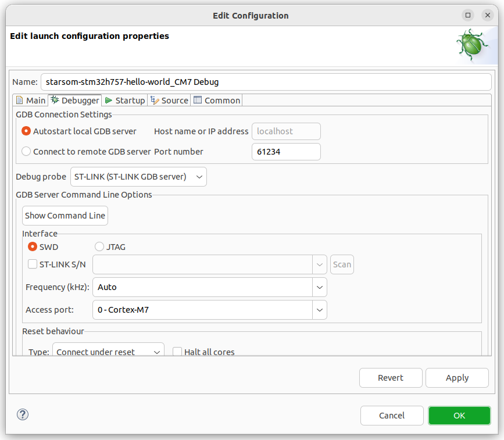Image resolution: width=504 pixels, height=440 pixels.
Task: Open the Startup tab
Action: click(124, 101)
